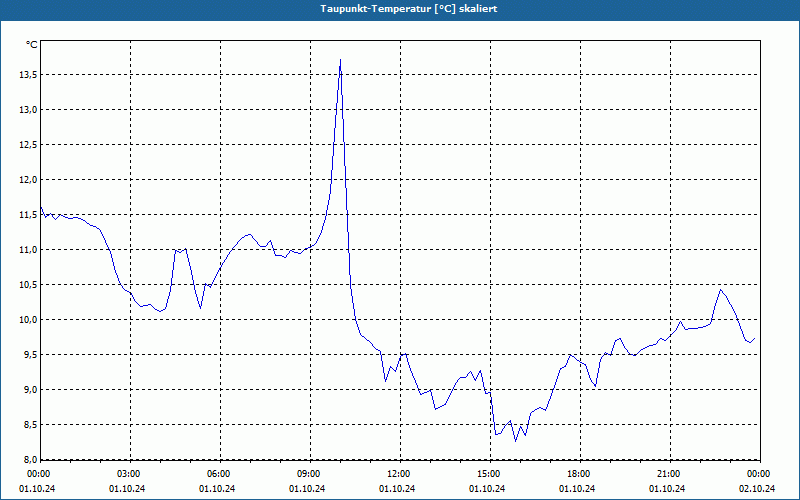
Task: Click the 12,5 y-axis value
Action: click(x=28, y=145)
